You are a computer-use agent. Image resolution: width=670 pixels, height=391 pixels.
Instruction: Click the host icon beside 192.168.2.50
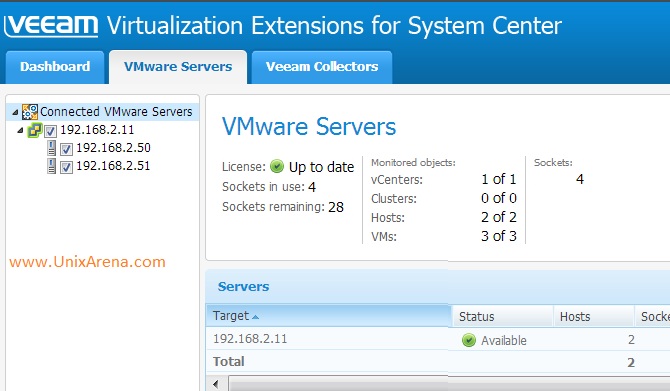(52, 148)
